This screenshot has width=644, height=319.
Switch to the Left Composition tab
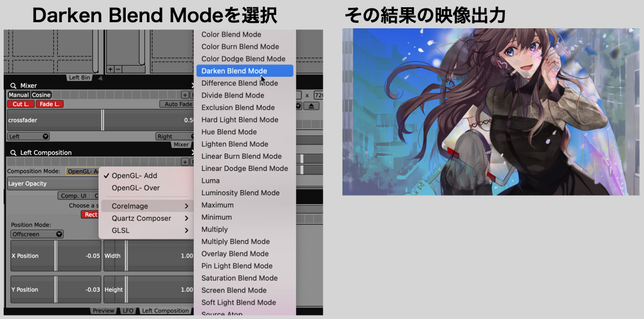pos(165,311)
